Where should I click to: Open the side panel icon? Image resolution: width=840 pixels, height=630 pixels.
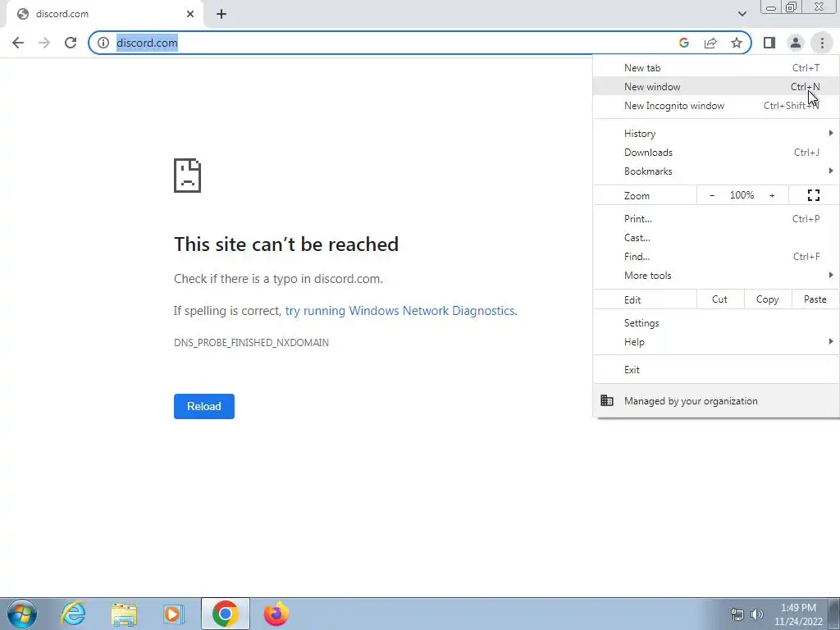pyautogui.click(x=769, y=43)
